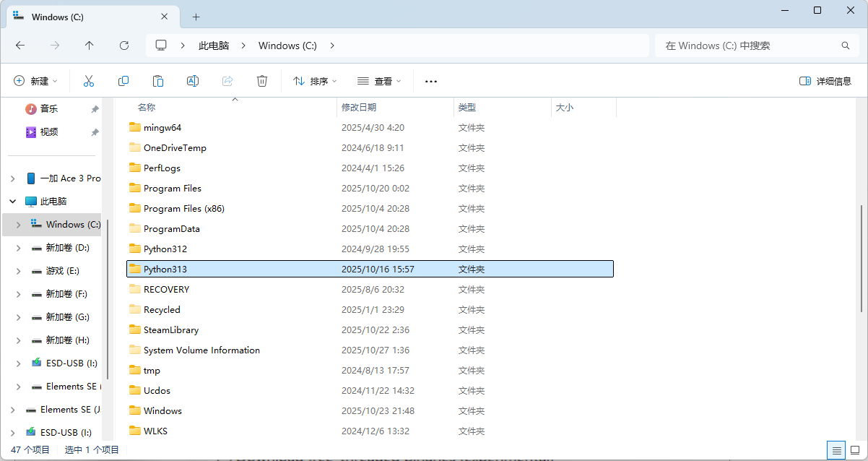Viewport: 868px width, 461px height.
Task: Click the Cut scissors icon
Action: coord(89,81)
